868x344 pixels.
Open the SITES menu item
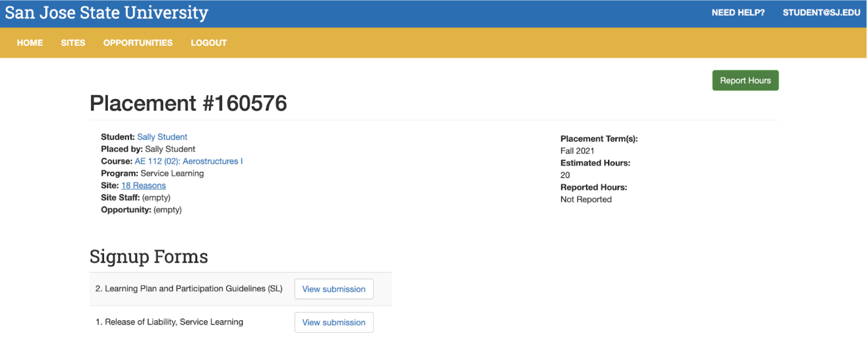click(x=73, y=43)
